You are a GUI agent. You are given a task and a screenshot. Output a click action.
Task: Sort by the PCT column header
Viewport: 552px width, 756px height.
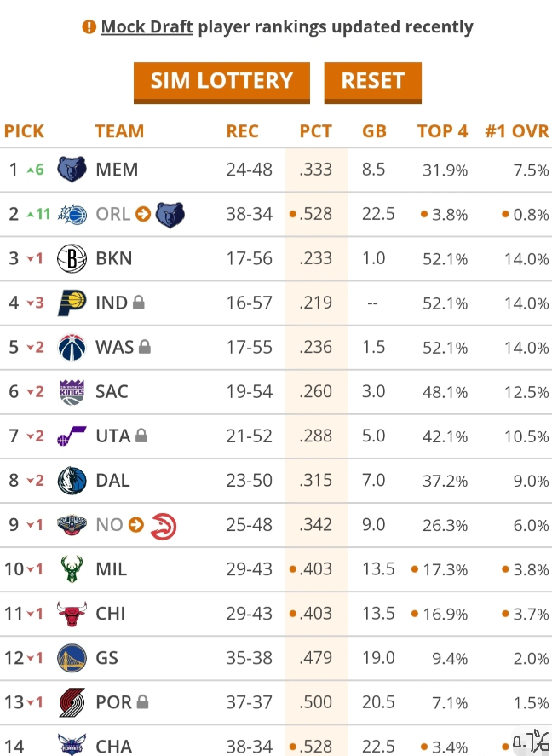(x=315, y=131)
